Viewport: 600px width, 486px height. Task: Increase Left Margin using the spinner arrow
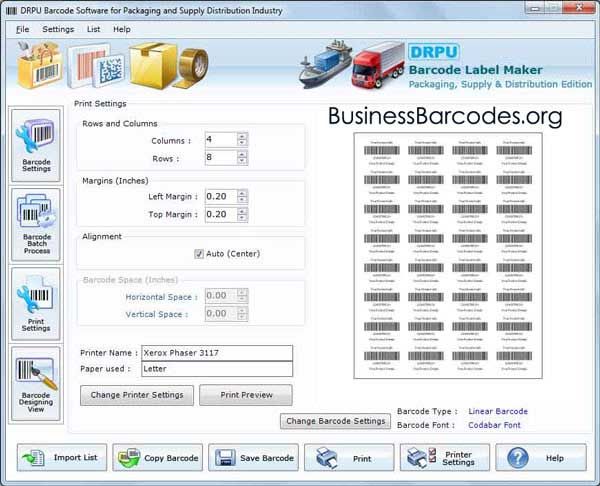(242, 193)
